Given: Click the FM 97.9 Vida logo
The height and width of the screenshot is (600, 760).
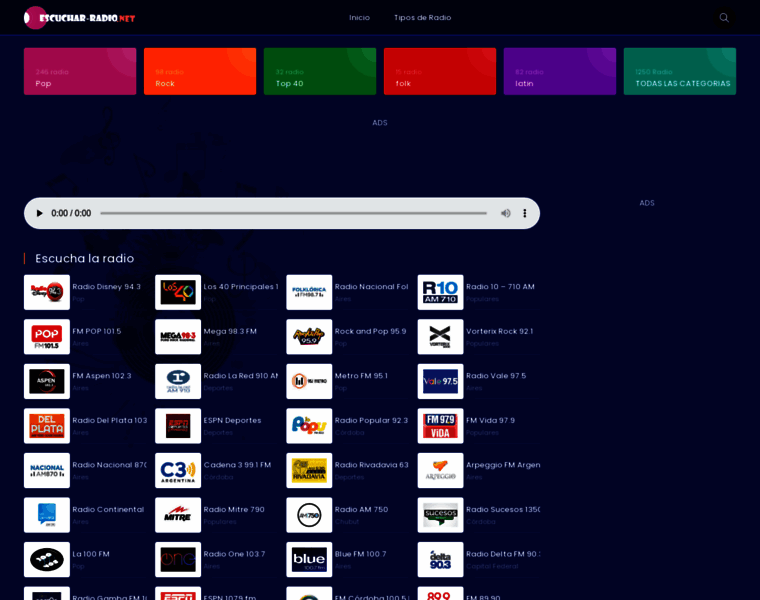Looking at the screenshot, I should coord(441,426).
